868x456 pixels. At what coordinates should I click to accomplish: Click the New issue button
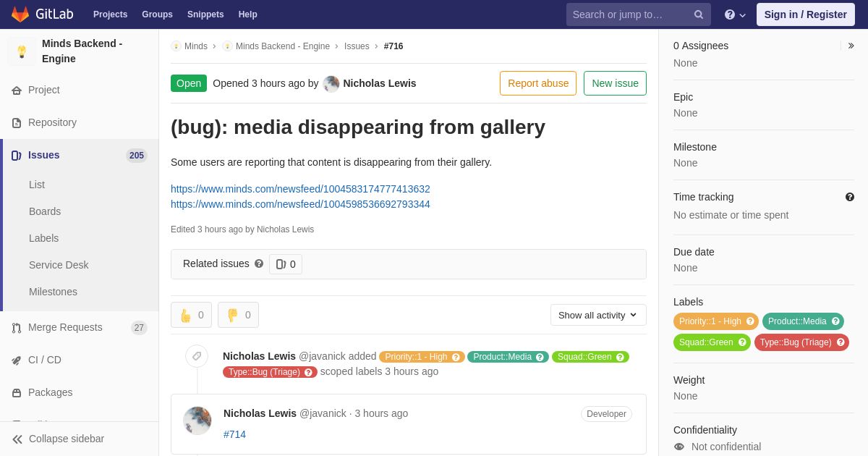click(615, 83)
